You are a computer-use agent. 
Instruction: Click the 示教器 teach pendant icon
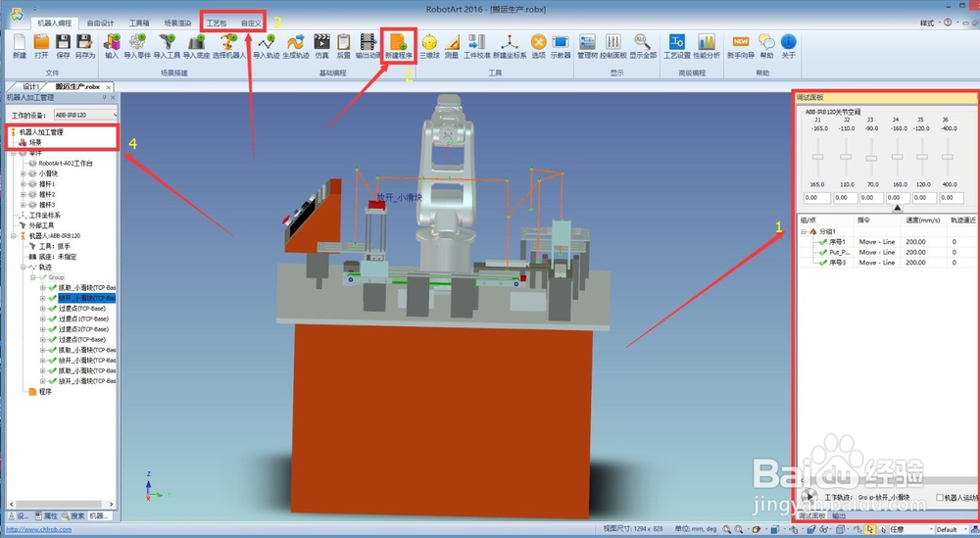(x=561, y=46)
